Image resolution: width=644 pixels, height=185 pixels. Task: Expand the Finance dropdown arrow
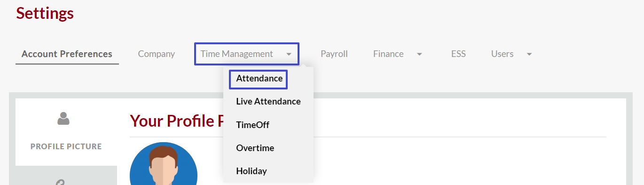pos(419,55)
